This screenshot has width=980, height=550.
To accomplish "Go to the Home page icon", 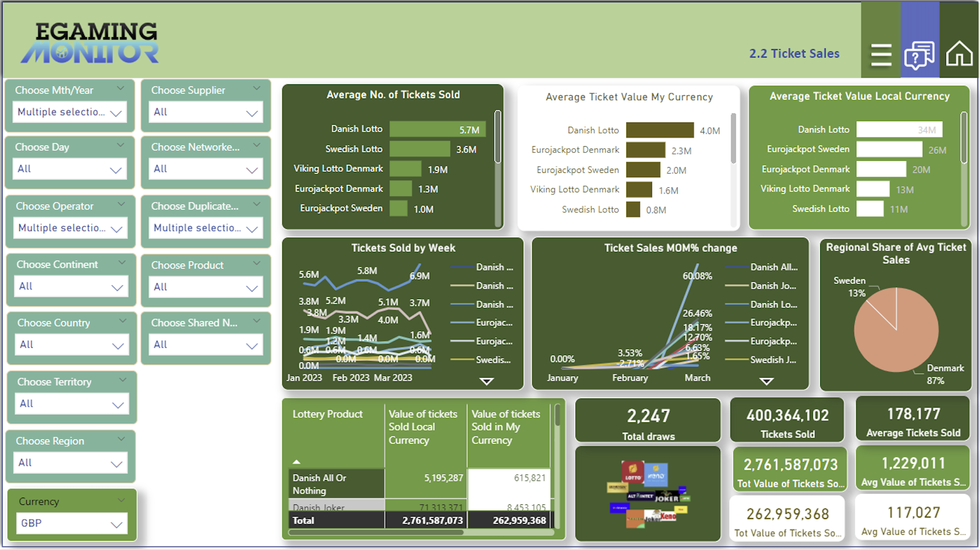I will click(959, 53).
